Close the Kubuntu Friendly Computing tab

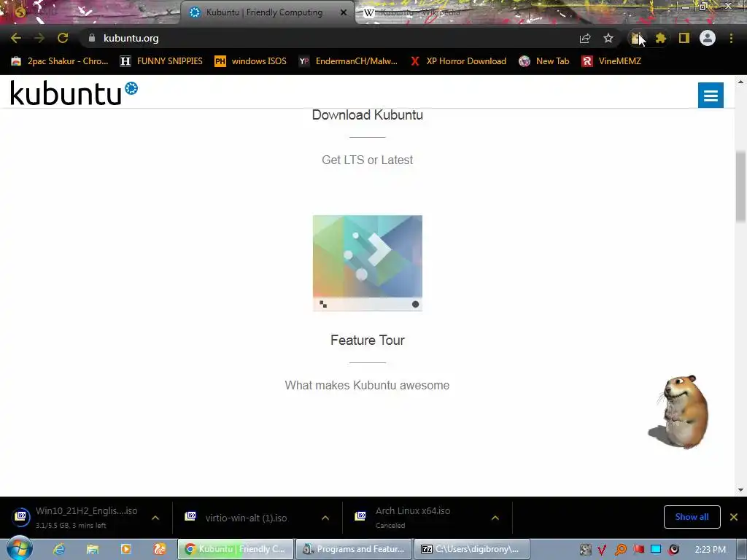point(344,13)
